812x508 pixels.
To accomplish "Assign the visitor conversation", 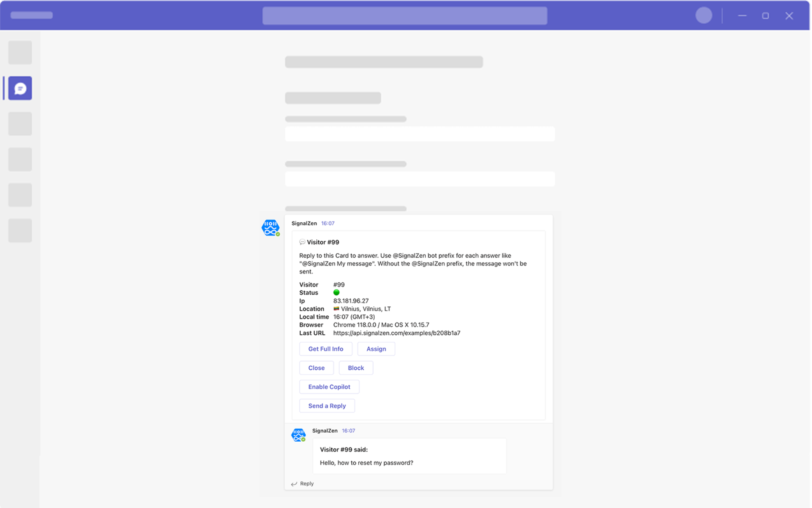I will pyautogui.click(x=376, y=349).
